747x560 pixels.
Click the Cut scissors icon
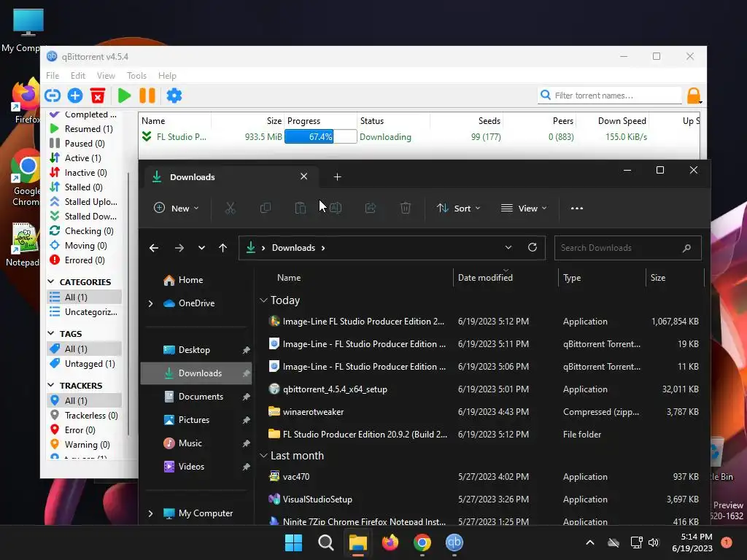230,208
